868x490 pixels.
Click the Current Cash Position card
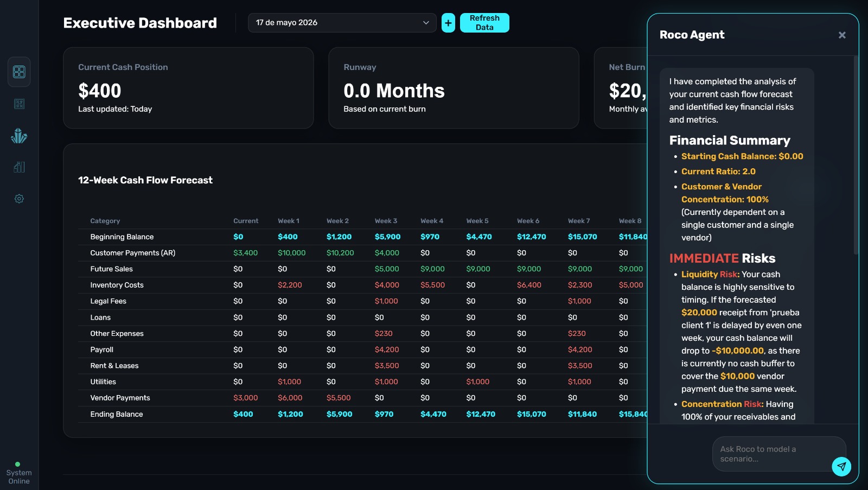pyautogui.click(x=188, y=88)
